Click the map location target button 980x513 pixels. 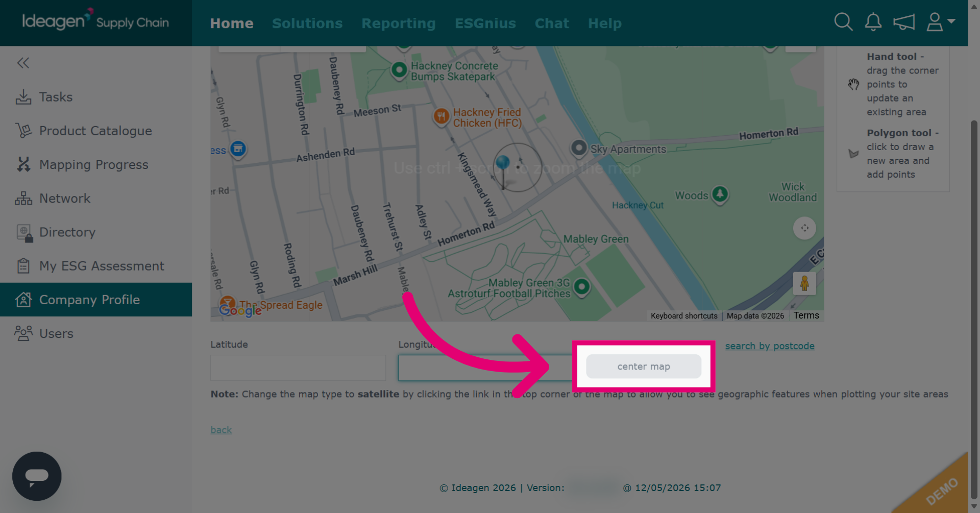804,228
